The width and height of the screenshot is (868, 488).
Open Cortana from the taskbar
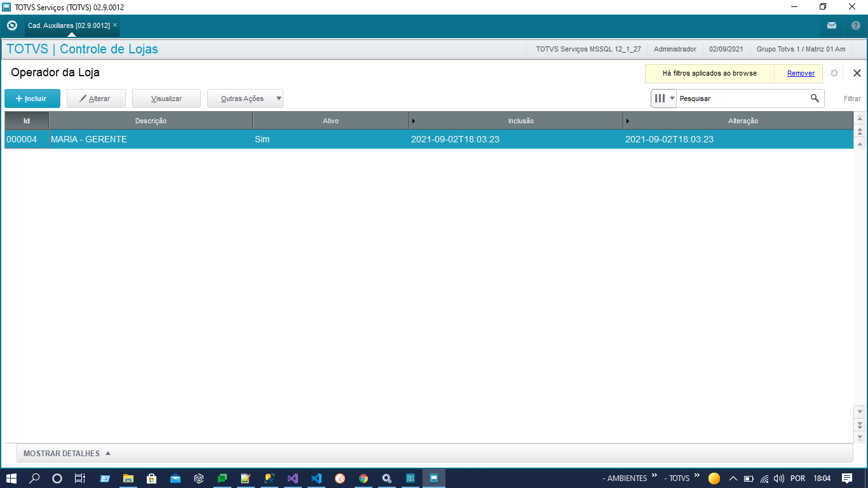coord(57,478)
